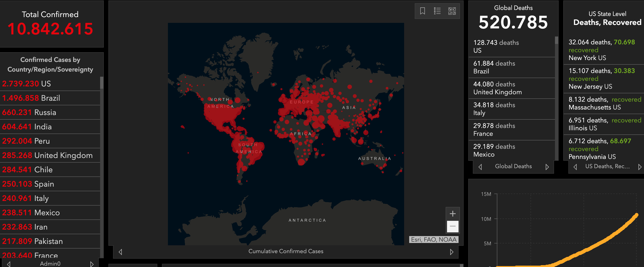The width and height of the screenshot is (644, 267).
Task: Go to next map view arrow
Action: 451,252
